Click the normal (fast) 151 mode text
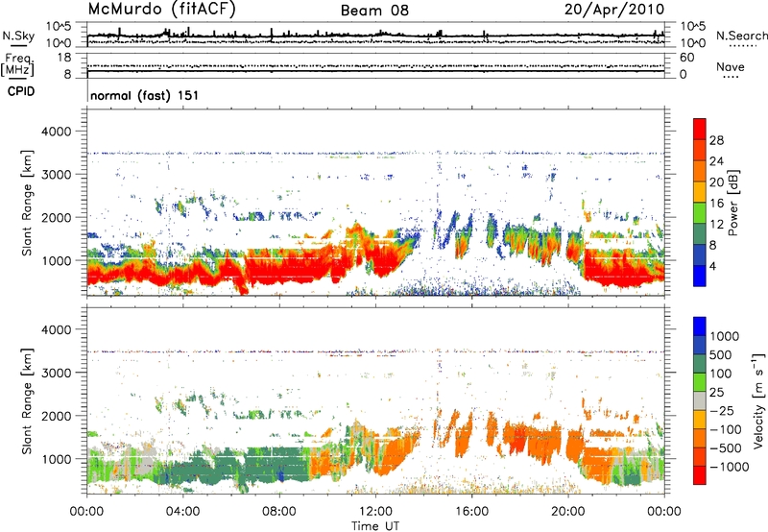Viewport: 768px width, 532px height. (x=145, y=95)
